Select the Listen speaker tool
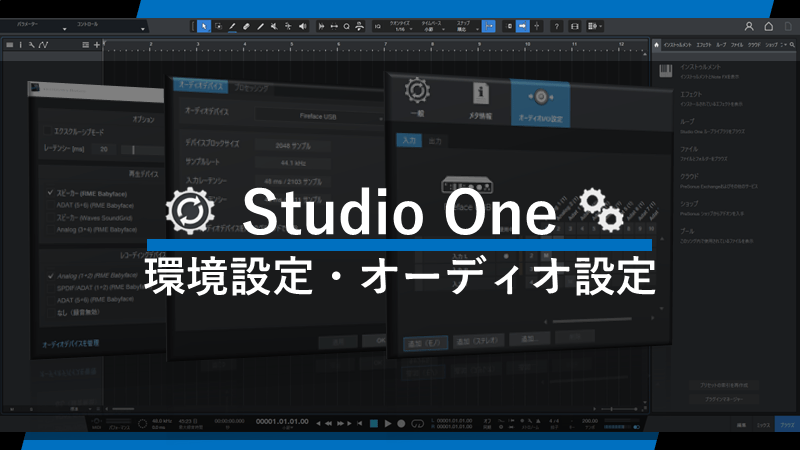Screen dimensions: 800x450 [x=303, y=26]
